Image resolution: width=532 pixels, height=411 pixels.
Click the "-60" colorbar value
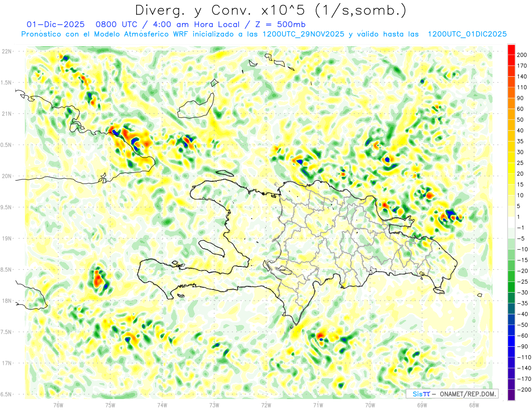click(x=522, y=336)
